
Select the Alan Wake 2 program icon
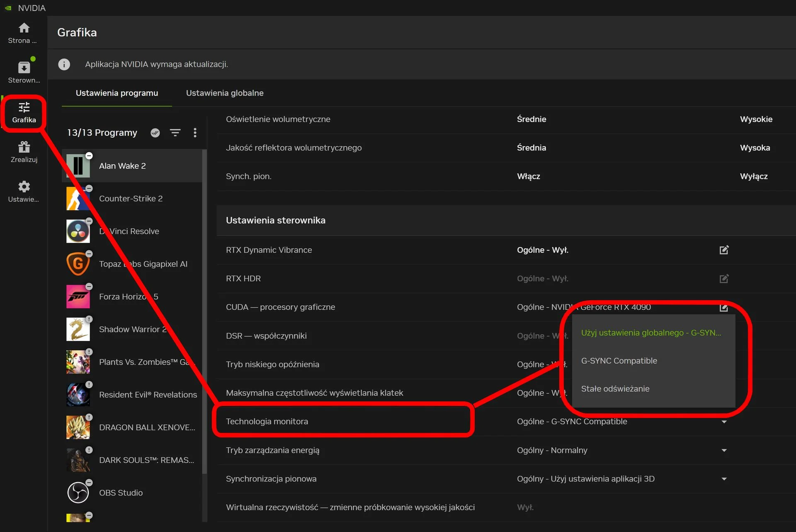coord(78,166)
